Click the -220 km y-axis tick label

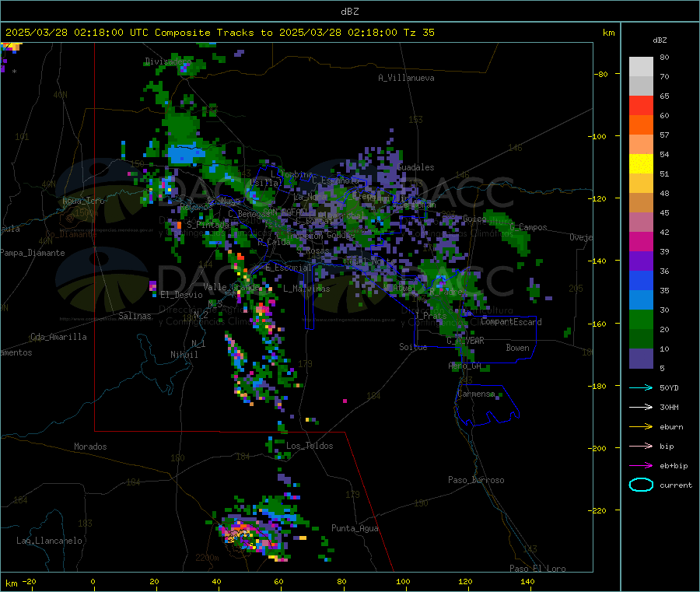pos(597,511)
